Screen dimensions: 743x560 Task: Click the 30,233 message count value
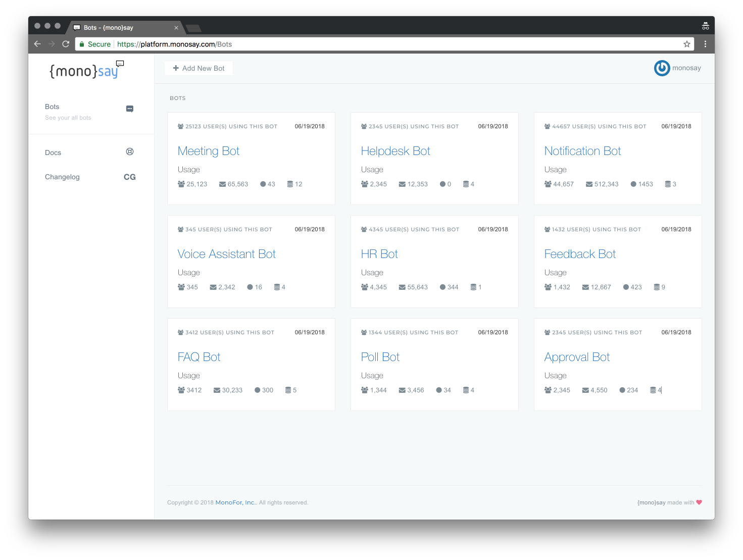click(x=232, y=390)
